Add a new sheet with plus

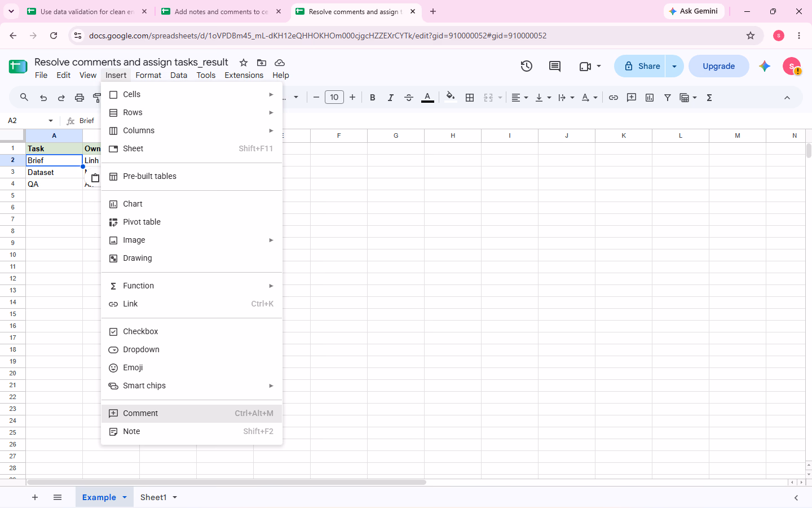[x=35, y=497]
